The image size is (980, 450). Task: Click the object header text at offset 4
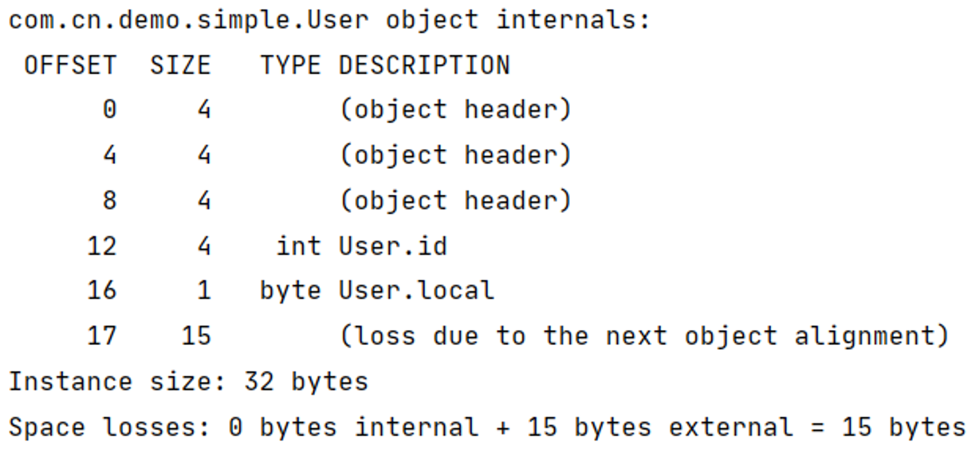pyautogui.click(x=456, y=155)
